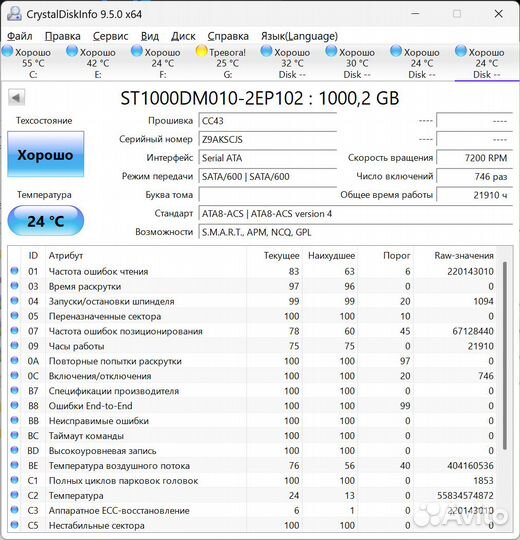Click raw value 404160536 in BE row
520x540 pixels.
[470, 466]
